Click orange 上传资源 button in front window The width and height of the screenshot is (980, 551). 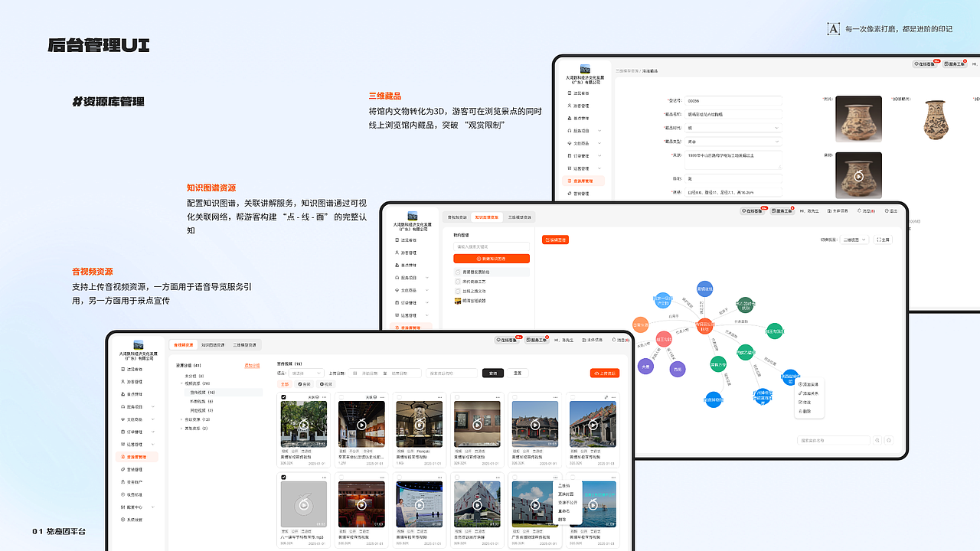(x=605, y=373)
